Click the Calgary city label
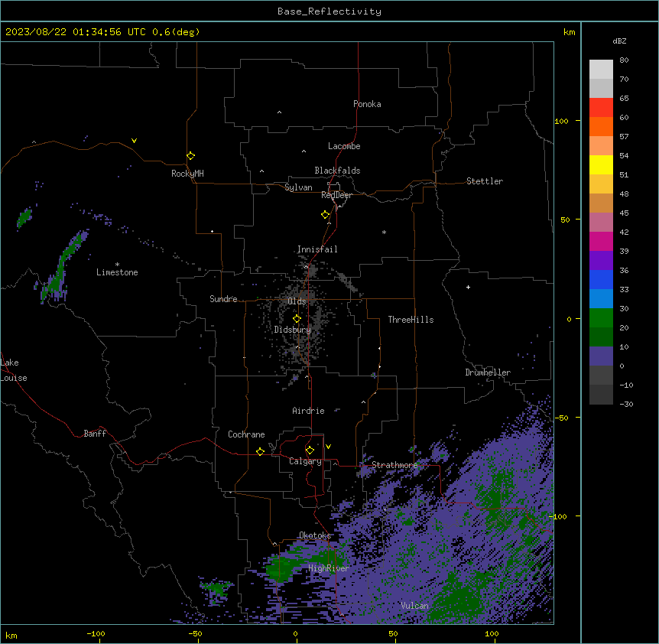Image resolution: width=659 pixels, height=644 pixels. pyautogui.click(x=306, y=461)
